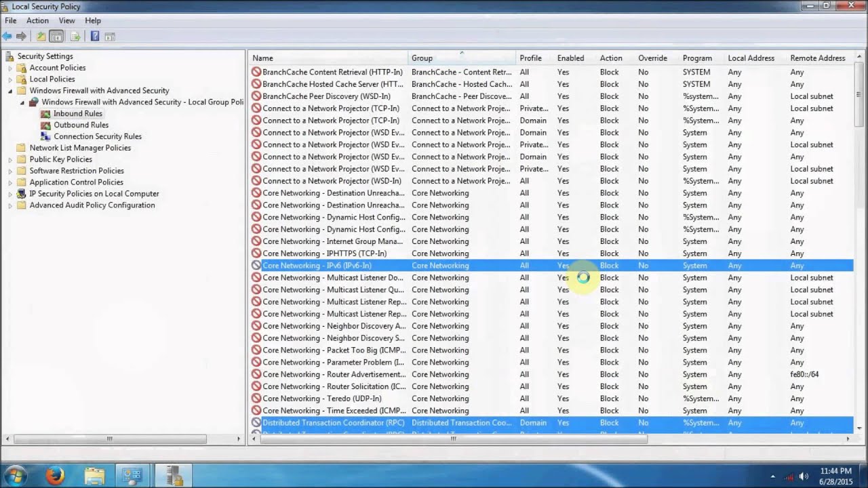Screen dimensions: 868x488
Task: Sort by the Group column header
Action: click(x=462, y=58)
